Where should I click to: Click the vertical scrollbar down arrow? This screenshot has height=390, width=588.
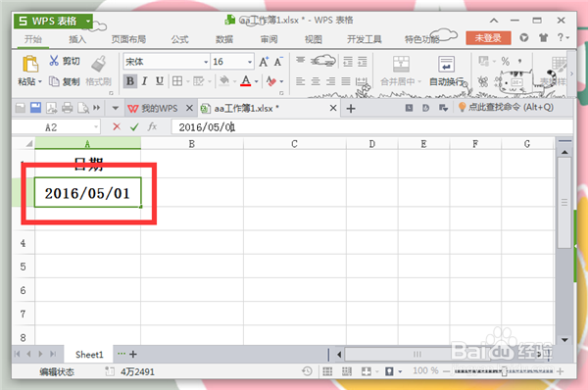(x=564, y=340)
